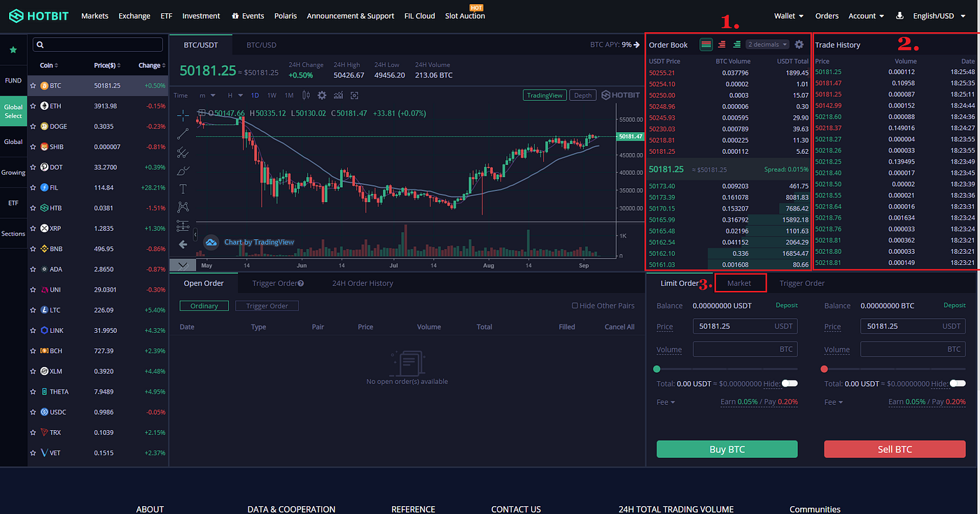The width and height of the screenshot is (980, 514).
Task: Open the minutes interval dropdown
Action: tap(206, 95)
